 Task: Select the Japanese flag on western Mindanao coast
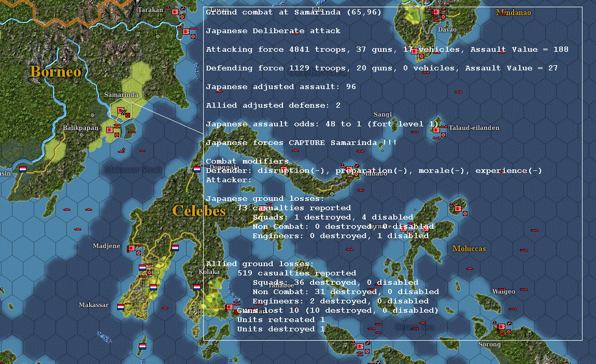tap(414, 51)
